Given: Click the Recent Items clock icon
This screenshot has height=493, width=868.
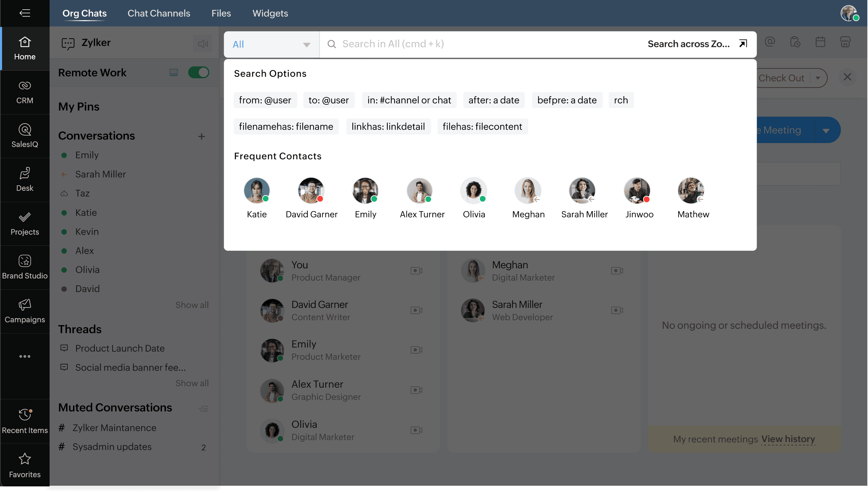Looking at the screenshot, I should [25, 414].
